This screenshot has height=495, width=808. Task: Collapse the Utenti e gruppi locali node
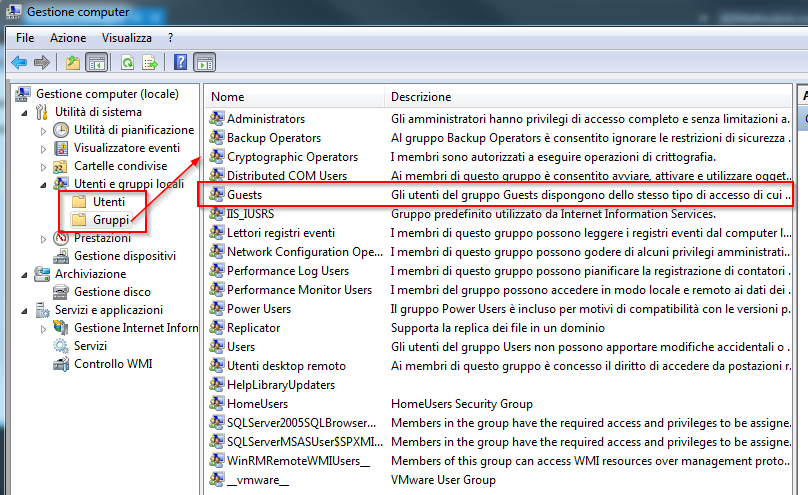point(43,184)
